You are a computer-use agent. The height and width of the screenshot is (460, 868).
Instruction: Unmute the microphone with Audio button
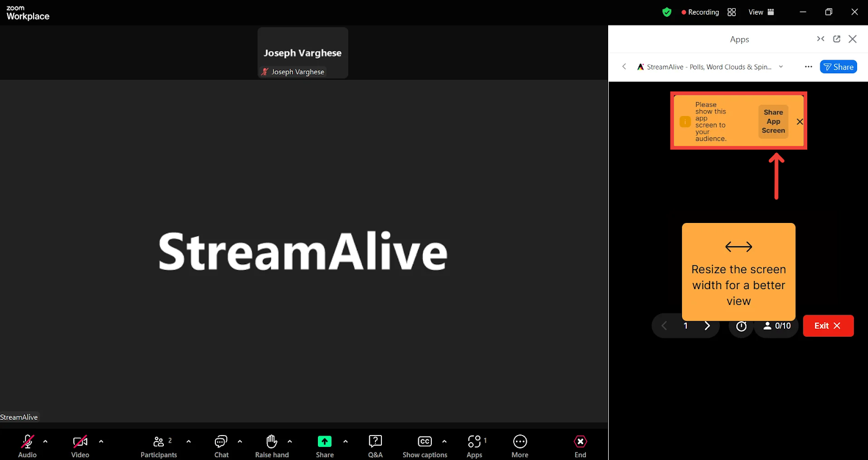27,446
